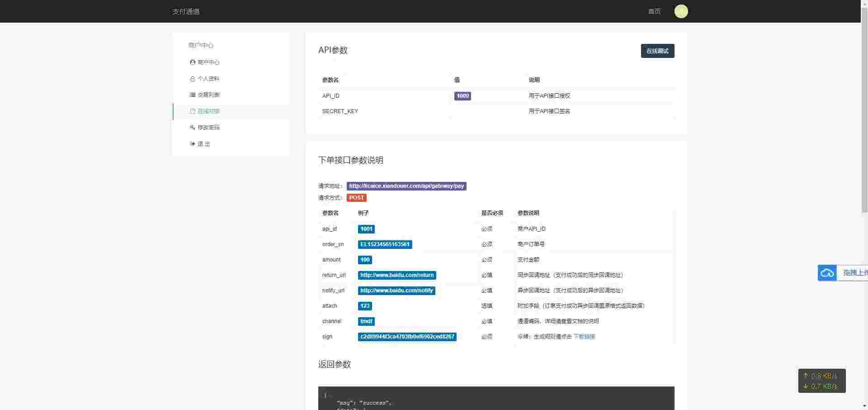Click the blue cloud upload icon
Screen dimensions: 868x410
click(827, 273)
